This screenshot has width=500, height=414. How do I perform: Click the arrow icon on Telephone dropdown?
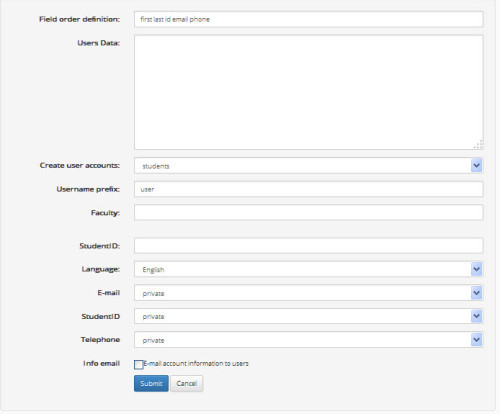pos(476,340)
